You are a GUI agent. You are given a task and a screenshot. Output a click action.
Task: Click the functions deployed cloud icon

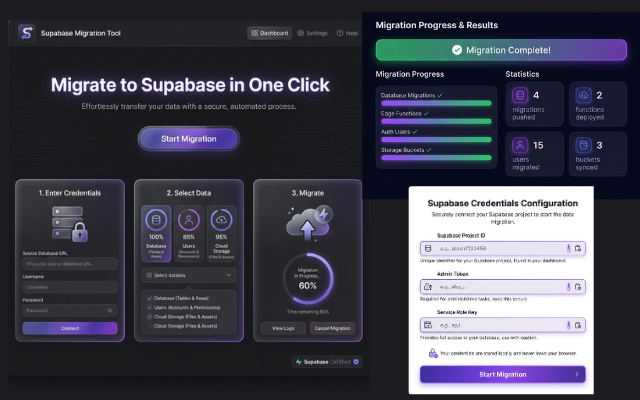[x=584, y=96]
